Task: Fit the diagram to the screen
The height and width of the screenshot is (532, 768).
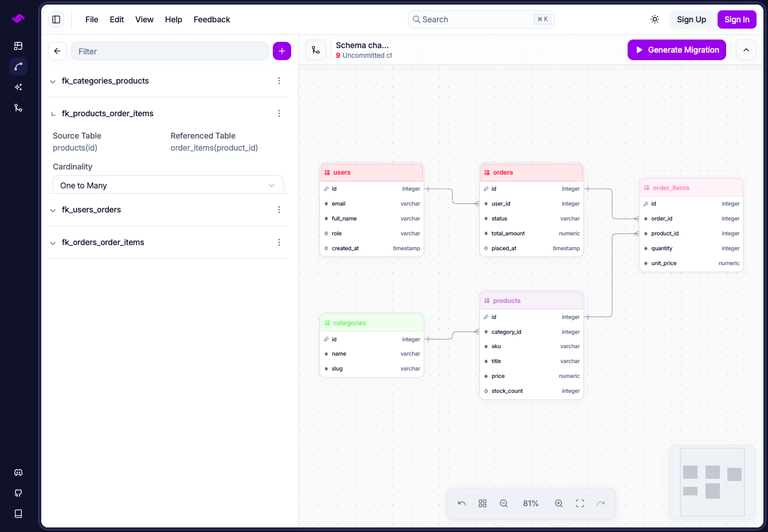Action: coord(580,503)
